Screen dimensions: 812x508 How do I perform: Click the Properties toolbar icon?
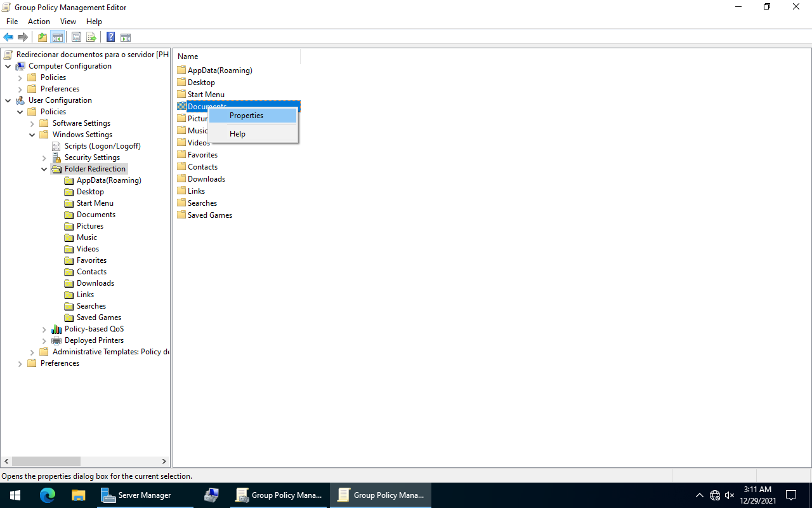pyautogui.click(x=76, y=37)
